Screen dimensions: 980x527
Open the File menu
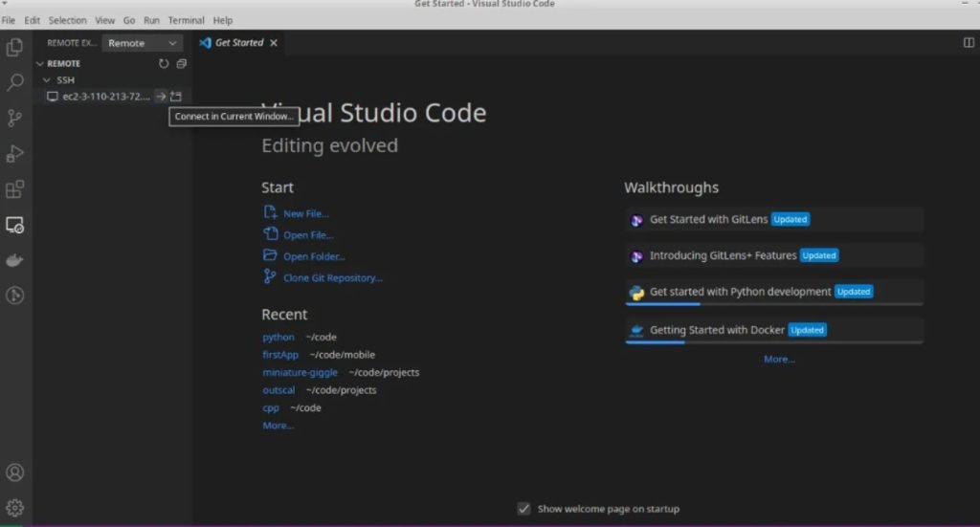click(8, 20)
